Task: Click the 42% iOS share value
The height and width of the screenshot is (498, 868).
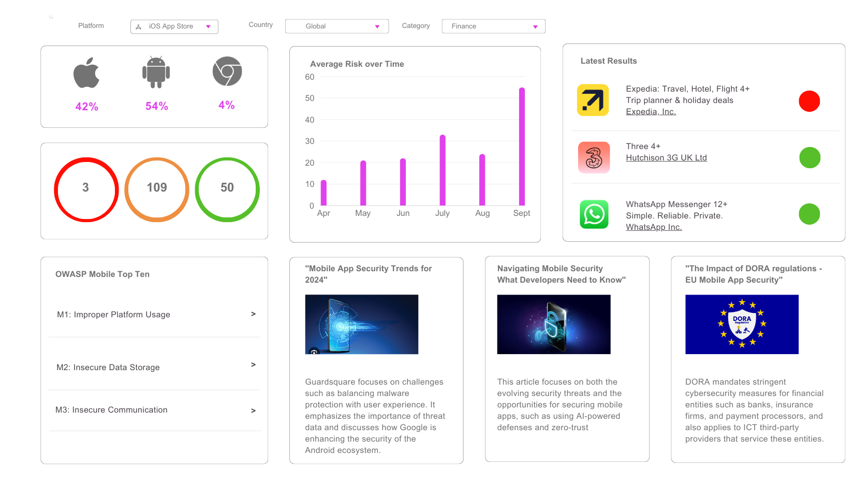Action: (87, 107)
